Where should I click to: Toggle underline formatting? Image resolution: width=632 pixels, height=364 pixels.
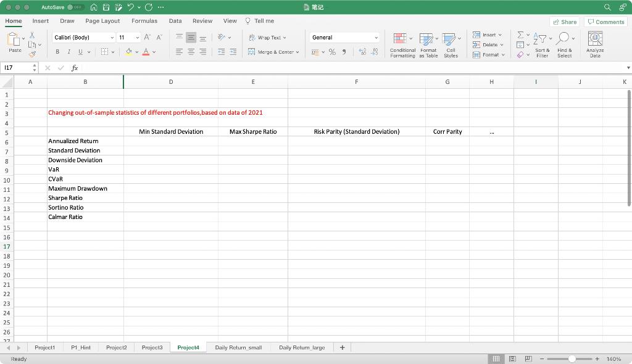click(x=80, y=52)
